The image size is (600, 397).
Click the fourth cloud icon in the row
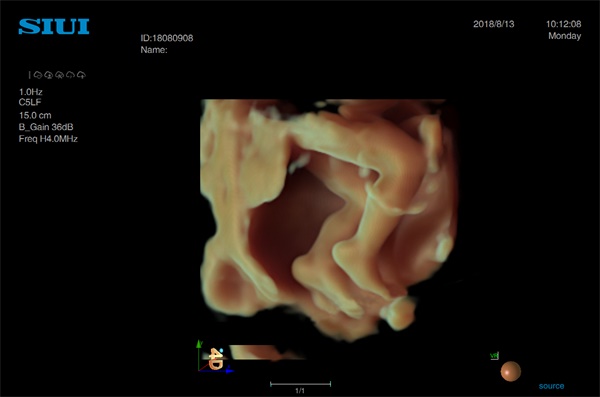70,75
